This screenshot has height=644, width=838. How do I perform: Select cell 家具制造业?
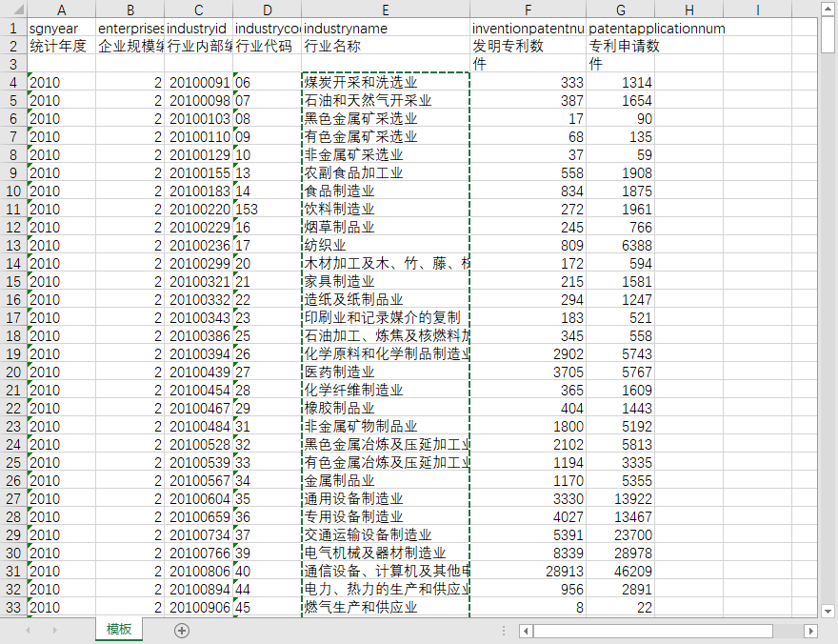click(386, 281)
